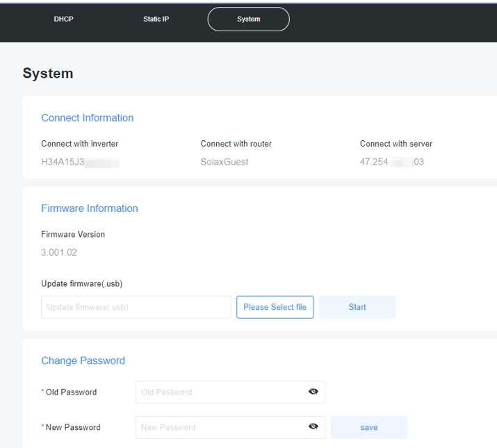Click the firmware version 3.001.02 value
This screenshot has height=448, width=497.
click(58, 252)
